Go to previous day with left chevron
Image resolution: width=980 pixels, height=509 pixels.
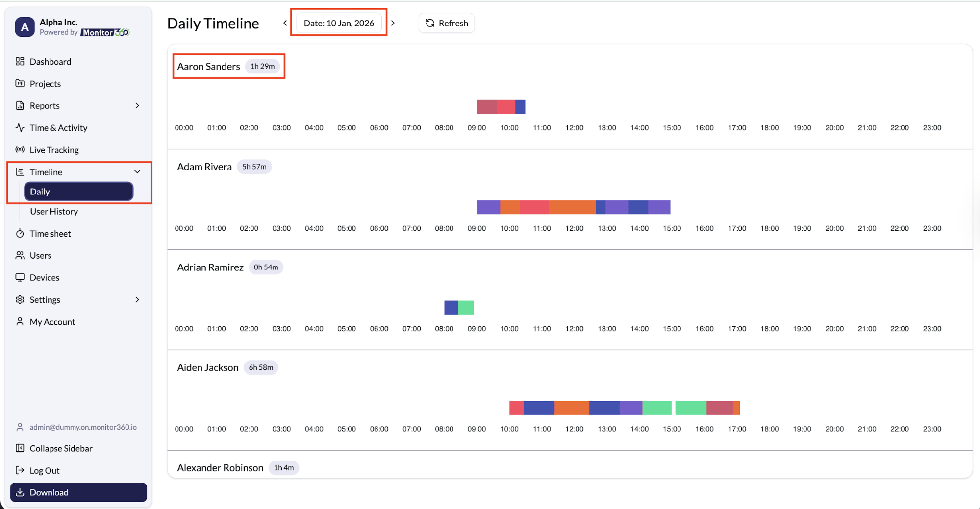[x=285, y=23]
